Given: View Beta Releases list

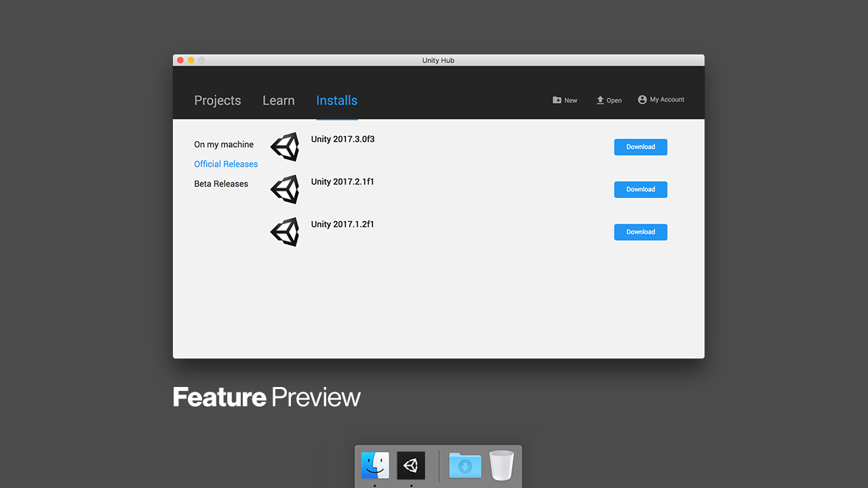Looking at the screenshot, I should [221, 184].
